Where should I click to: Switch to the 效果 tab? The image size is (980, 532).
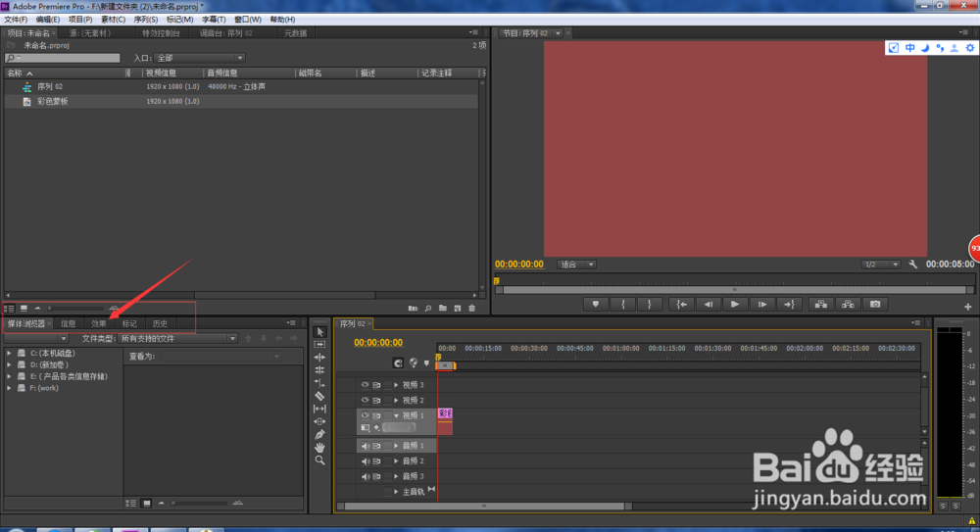pyautogui.click(x=99, y=324)
